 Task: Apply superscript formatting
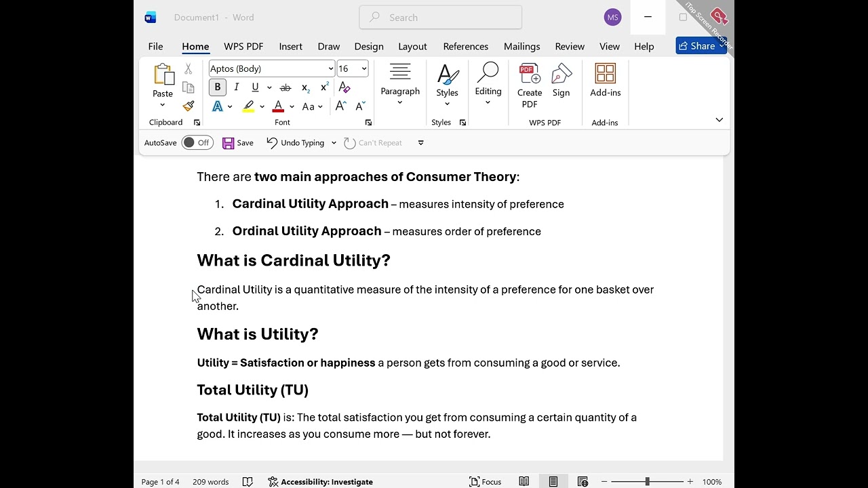[x=324, y=87]
